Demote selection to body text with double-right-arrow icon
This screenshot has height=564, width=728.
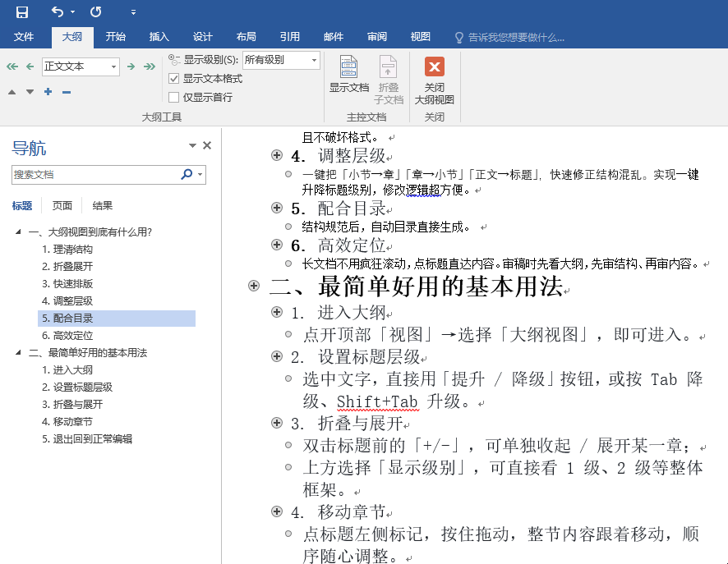pyautogui.click(x=150, y=66)
